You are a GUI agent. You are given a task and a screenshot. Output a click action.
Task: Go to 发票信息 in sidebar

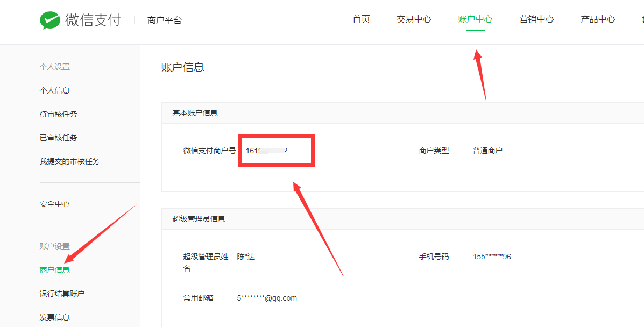coord(55,317)
